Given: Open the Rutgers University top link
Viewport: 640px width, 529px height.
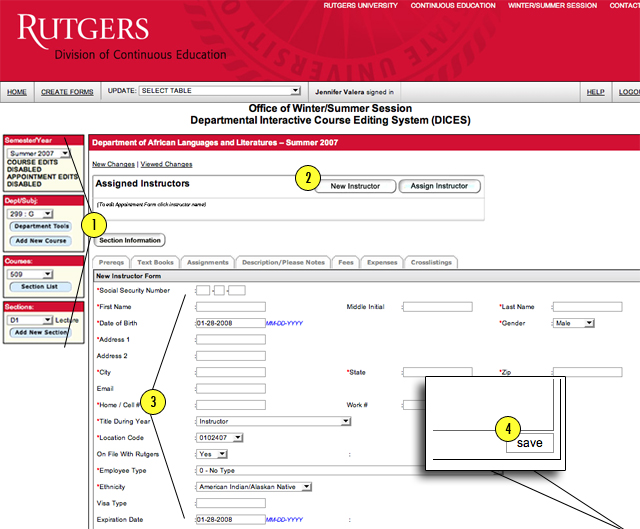Looking at the screenshot, I should pyautogui.click(x=360, y=6).
